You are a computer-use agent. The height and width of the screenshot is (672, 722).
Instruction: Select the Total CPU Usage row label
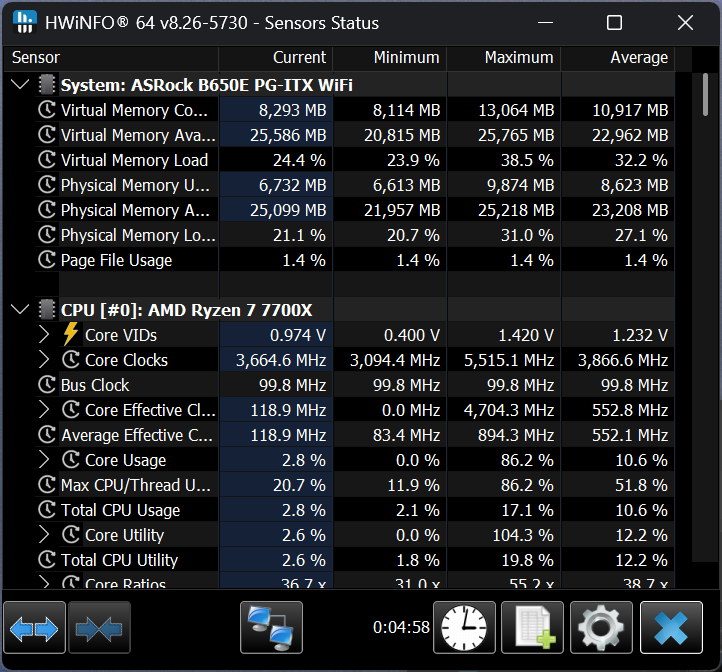pos(121,510)
